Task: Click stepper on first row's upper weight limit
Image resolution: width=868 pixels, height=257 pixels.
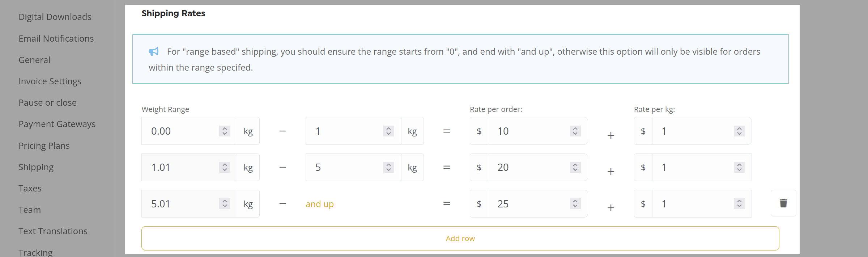Action: point(388,131)
